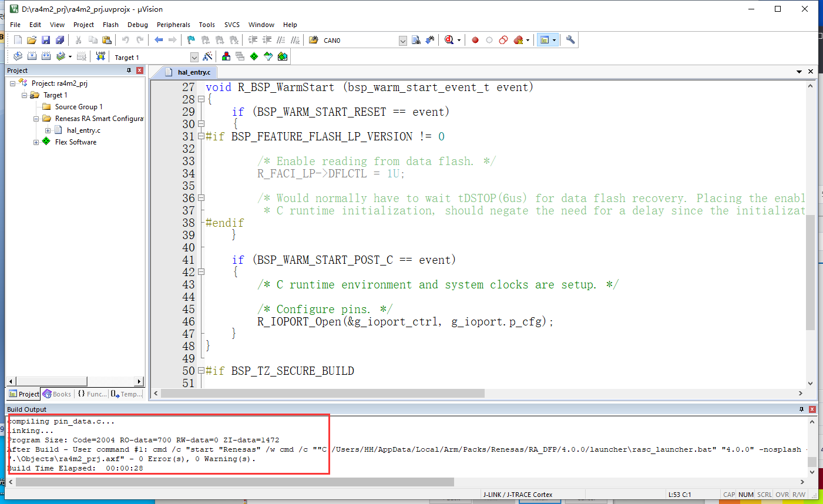Insert a bookmark with the flag icon
Screen dimensions: 823x504
(x=191, y=40)
